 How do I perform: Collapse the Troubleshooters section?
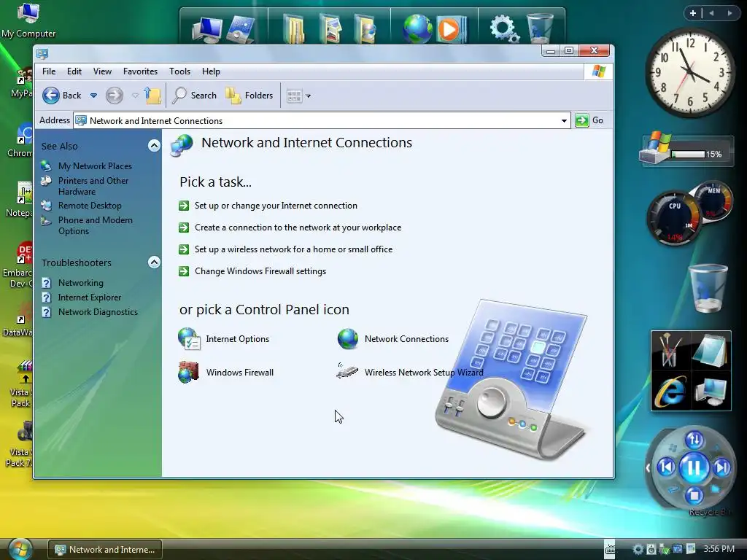tap(154, 262)
